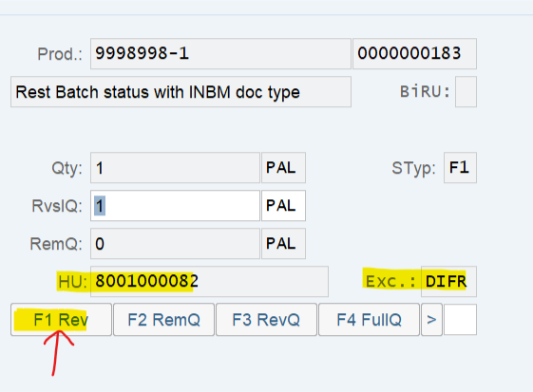The height and width of the screenshot is (392, 533).
Task: Click the HU field with 8001000082
Action: [x=209, y=282]
